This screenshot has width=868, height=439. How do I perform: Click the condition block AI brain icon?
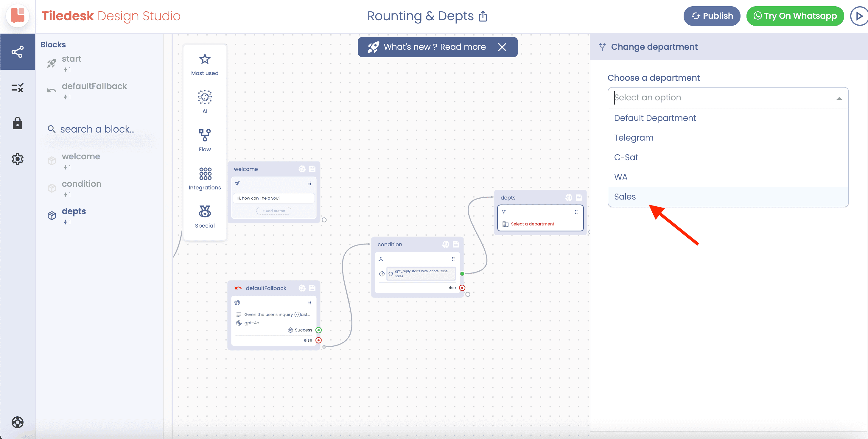(x=445, y=244)
